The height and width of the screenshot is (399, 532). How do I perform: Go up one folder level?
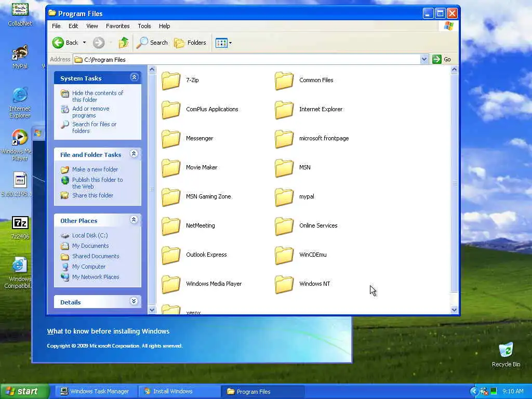pyautogui.click(x=124, y=43)
